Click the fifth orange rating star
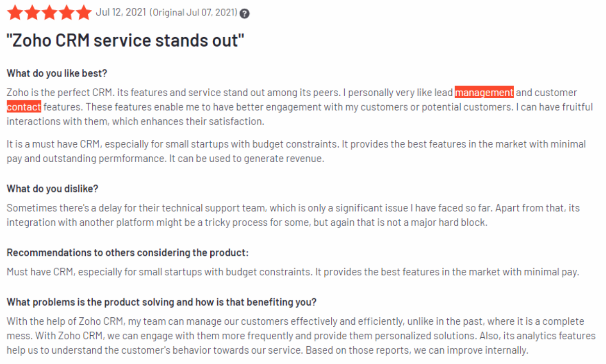 pos(83,12)
